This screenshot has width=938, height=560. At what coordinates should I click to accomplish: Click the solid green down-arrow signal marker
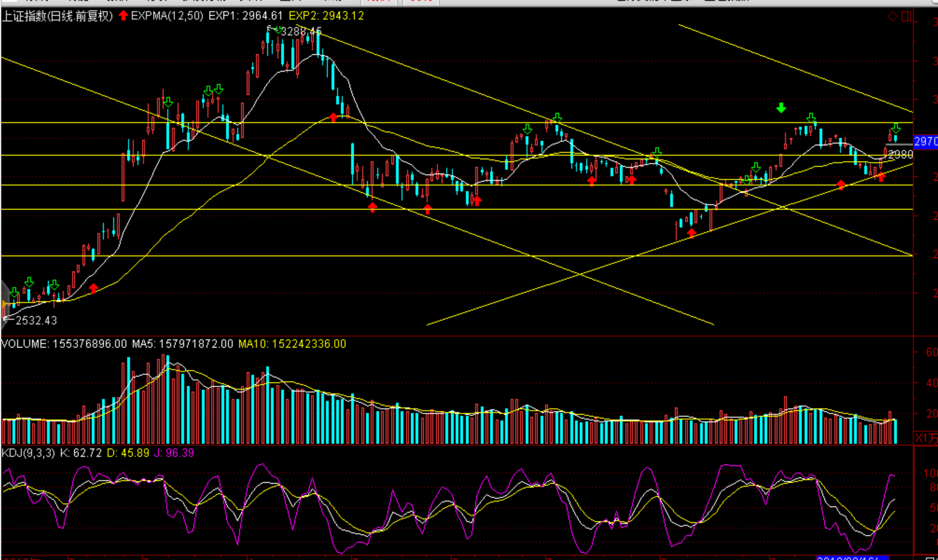pos(781,108)
